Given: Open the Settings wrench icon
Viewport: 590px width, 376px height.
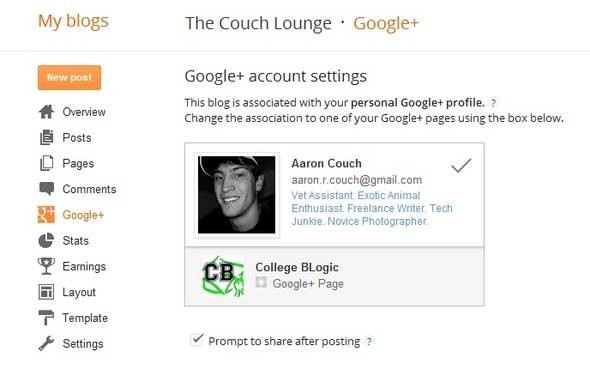Looking at the screenshot, I should click(x=46, y=343).
